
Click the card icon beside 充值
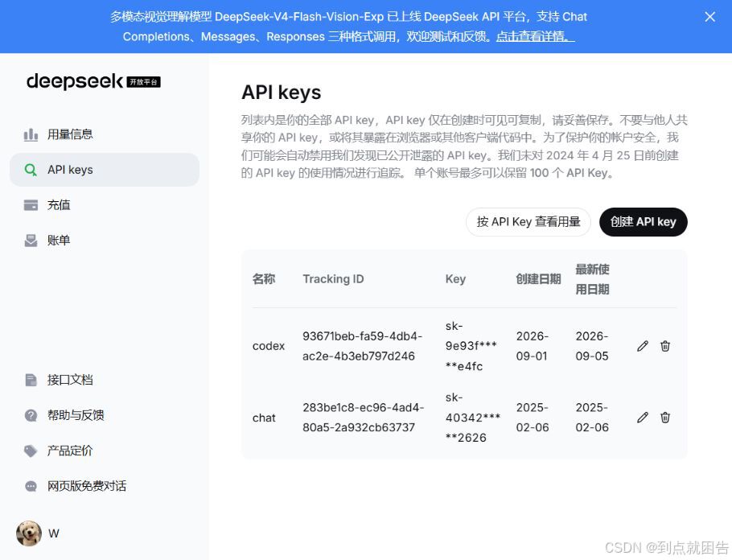31,205
